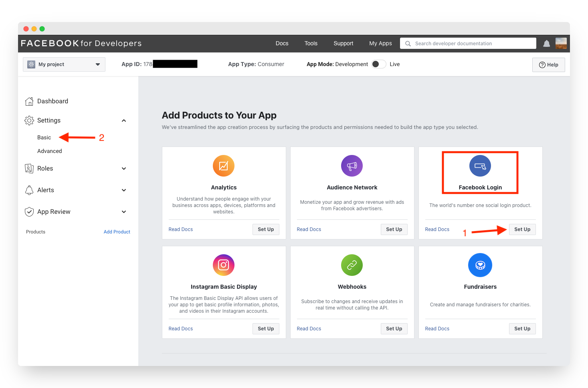
Task: Click the Alerts bell icon in sidebar
Action: 29,190
